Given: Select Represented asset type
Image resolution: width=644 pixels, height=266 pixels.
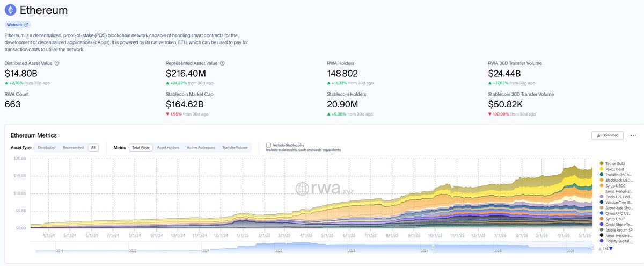Looking at the screenshot, I should pyautogui.click(x=73, y=147).
